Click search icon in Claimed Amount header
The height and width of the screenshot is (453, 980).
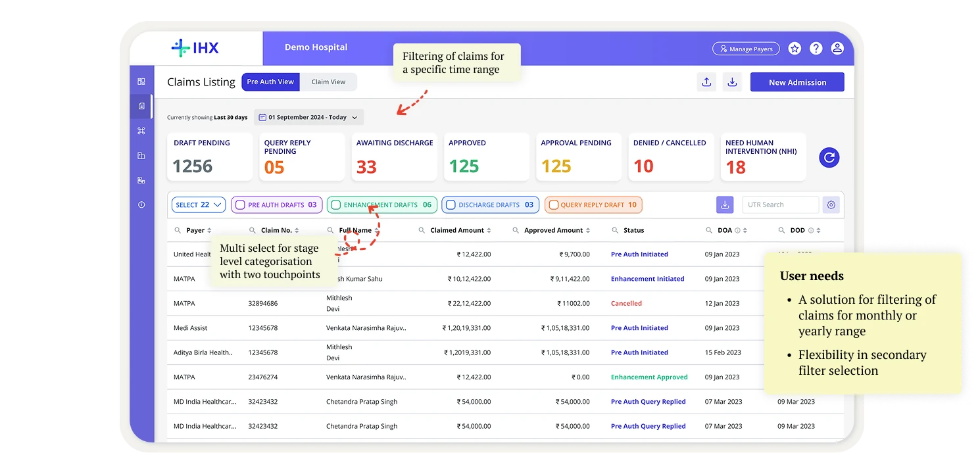pyautogui.click(x=422, y=231)
